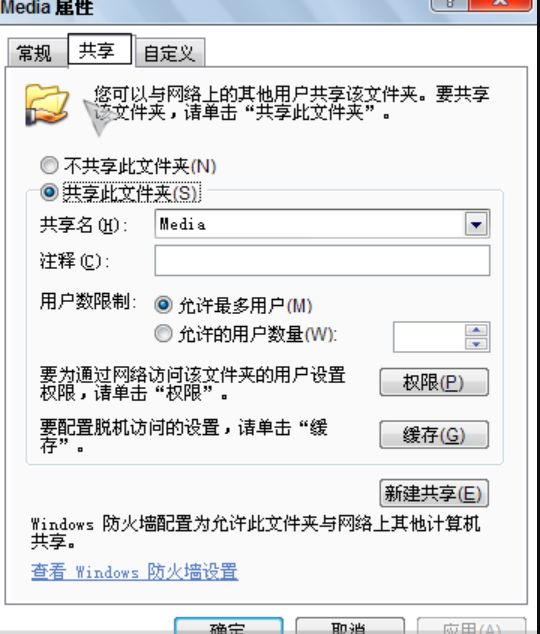The height and width of the screenshot is (634, 540).
Task: Close the Media properties dialog
Action: coord(500,4)
